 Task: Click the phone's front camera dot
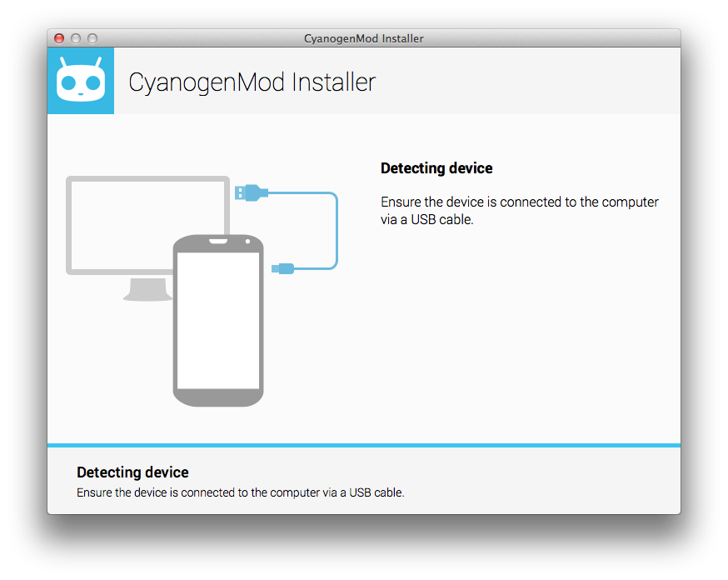tap(248, 242)
